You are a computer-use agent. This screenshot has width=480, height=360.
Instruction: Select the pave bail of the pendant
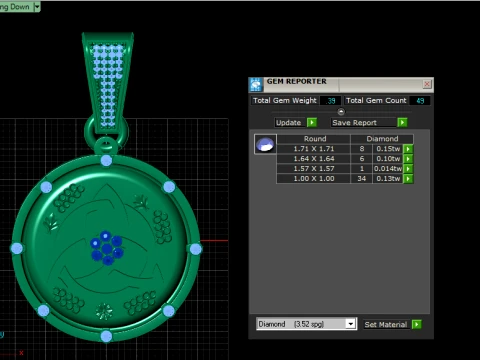point(107,83)
